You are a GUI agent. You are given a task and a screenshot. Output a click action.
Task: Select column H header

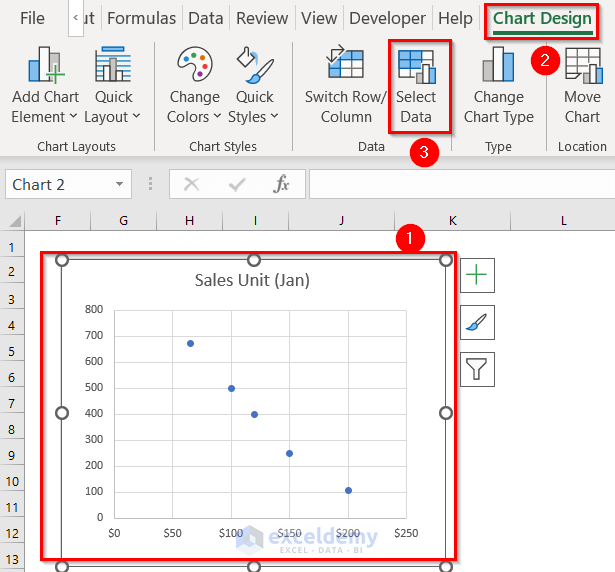[x=189, y=221]
